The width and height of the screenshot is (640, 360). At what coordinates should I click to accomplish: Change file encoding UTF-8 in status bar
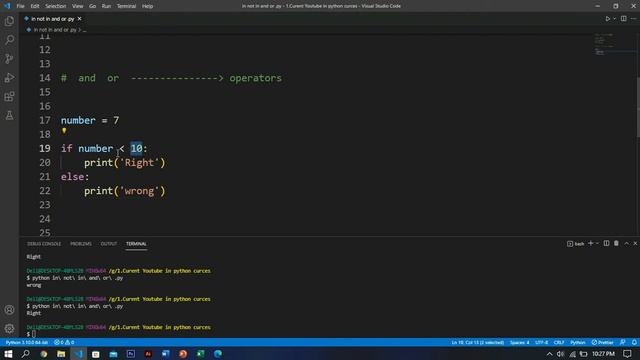pos(542,342)
